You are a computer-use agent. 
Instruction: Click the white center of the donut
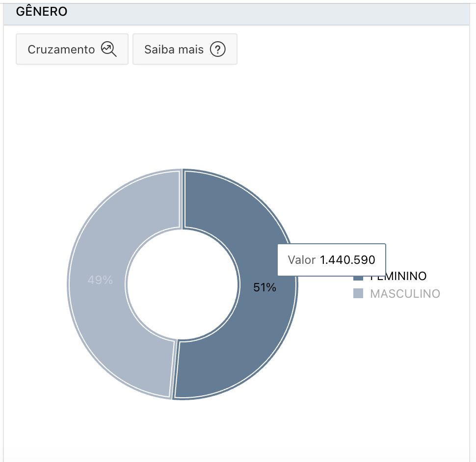pos(182,284)
